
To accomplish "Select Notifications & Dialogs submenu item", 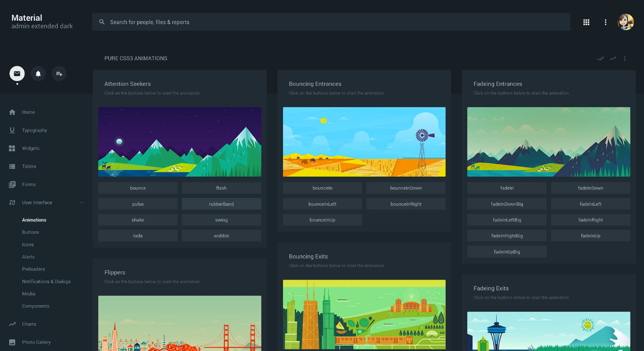I will click(x=46, y=281).
